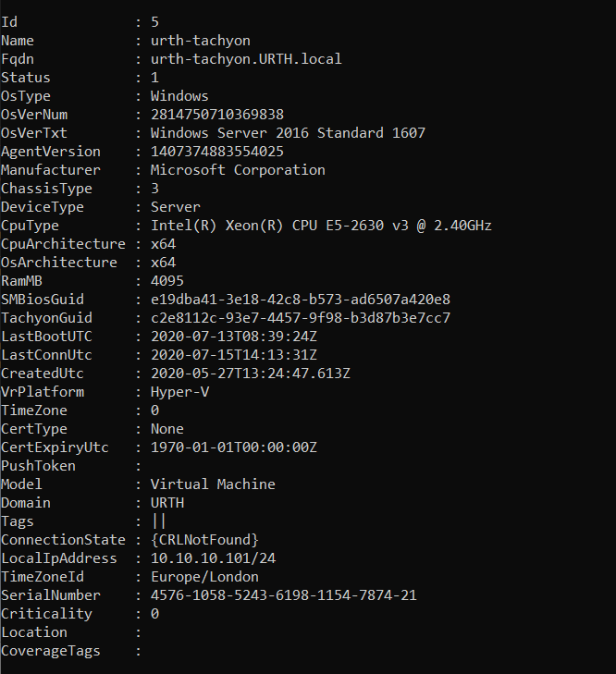Screen dimensions: 616x674
Task: Click the Virtual Machine model value
Action: coord(213,484)
